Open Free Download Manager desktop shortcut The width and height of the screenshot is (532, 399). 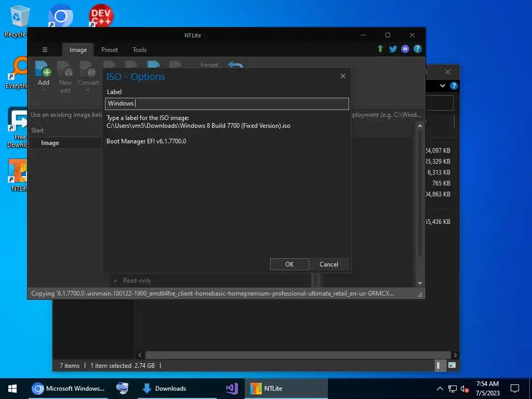click(x=17, y=128)
